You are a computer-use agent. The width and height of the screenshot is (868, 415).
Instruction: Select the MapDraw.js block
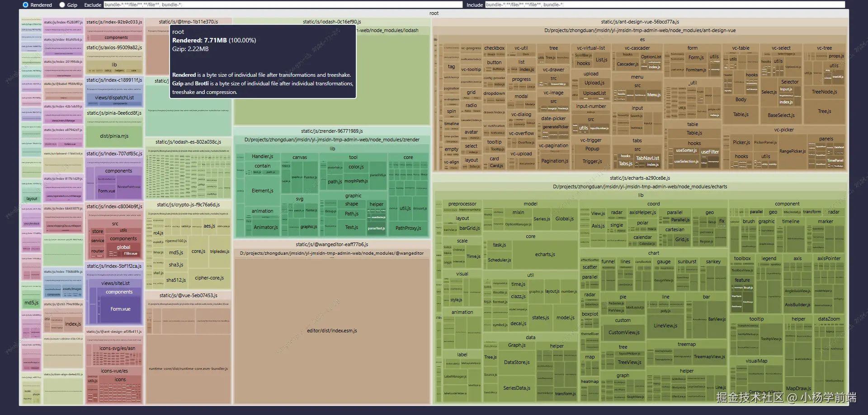coord(798,388)
